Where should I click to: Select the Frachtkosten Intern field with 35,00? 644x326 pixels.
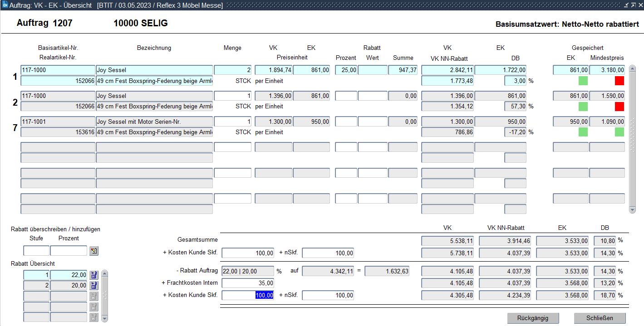[248, 283]
